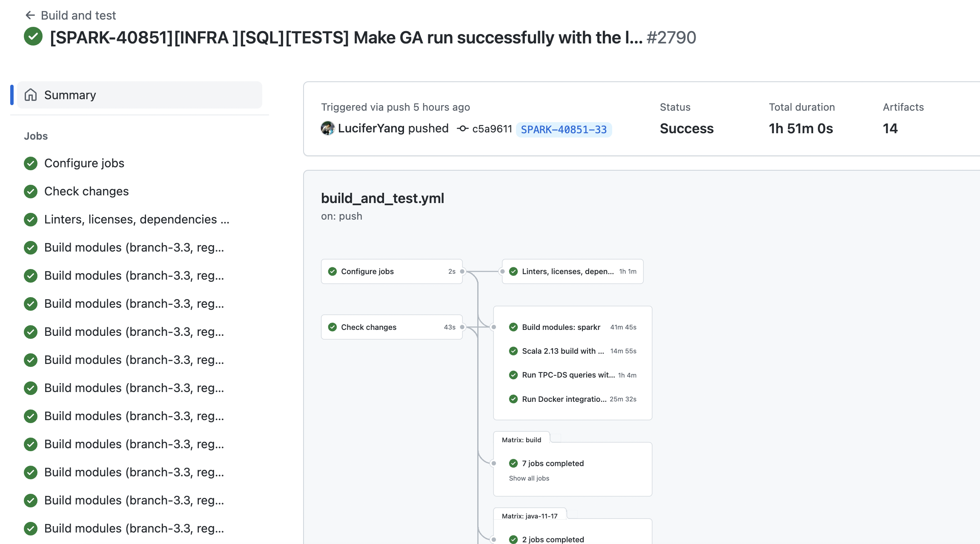Open the Matrix: build group label
The width and height of the screenshot is (980, 544).
coord(521,440)
